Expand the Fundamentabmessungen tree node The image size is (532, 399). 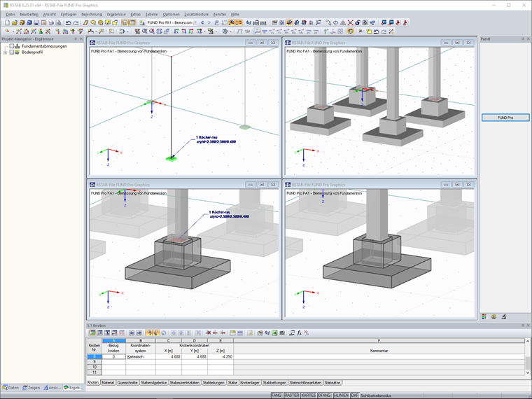[5, 46]
